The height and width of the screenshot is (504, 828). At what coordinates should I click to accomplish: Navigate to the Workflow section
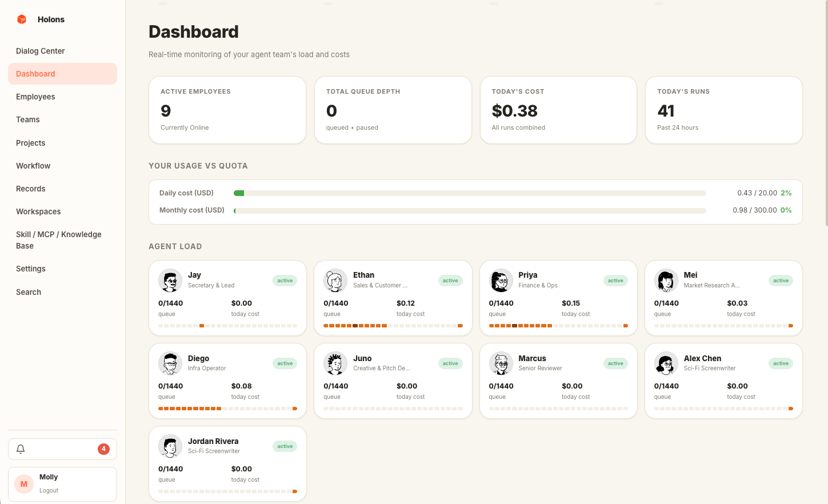(x=33, y=166)
